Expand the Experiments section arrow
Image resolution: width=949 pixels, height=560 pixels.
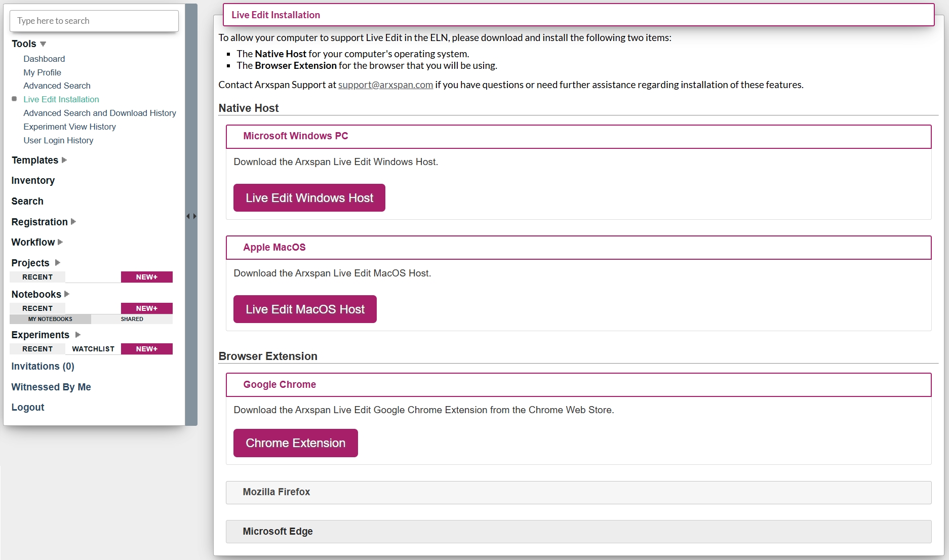(78, 335)
